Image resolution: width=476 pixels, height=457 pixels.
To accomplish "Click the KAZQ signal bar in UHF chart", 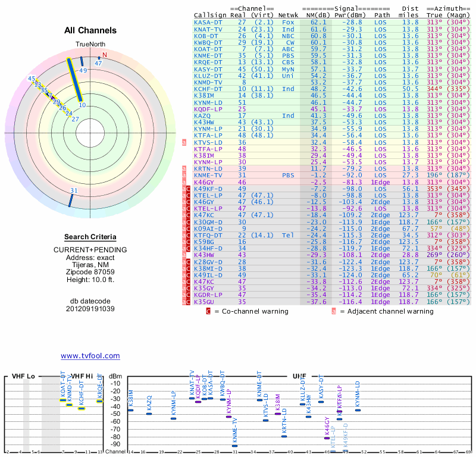I will (x=149, y=414).
